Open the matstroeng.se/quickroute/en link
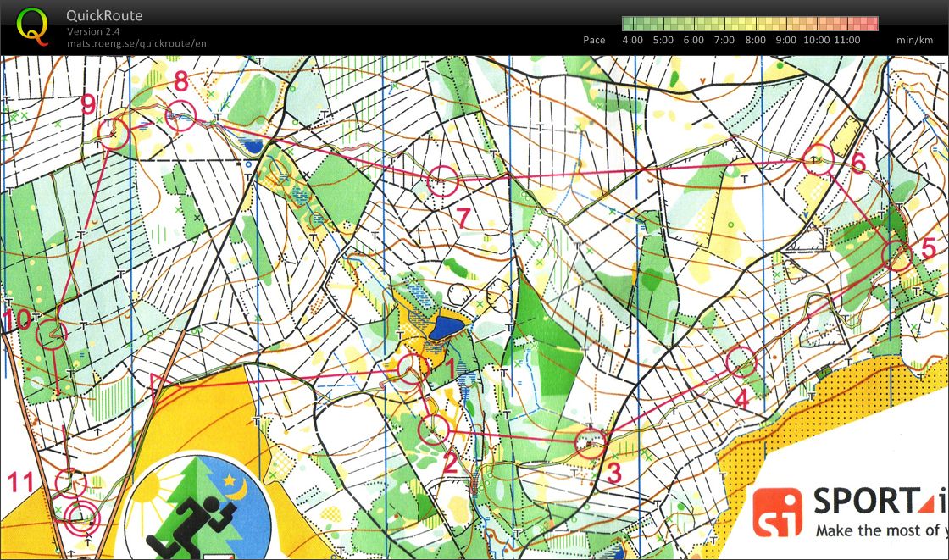949x560 pixels. (136, 43)
